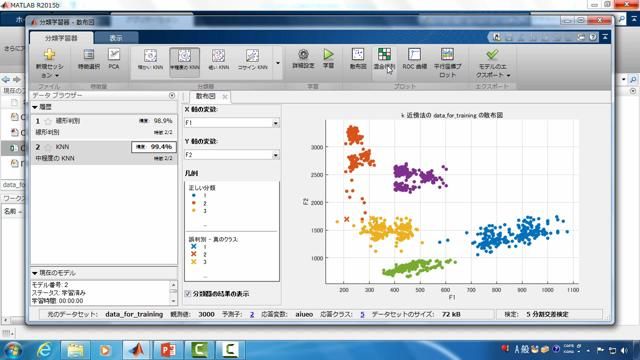Image resolution: width=640 pixels, height=360 pixels.
Task: Click the volume speaker icon in system tray
Action: pyautogui.click(x=624, y=350)
